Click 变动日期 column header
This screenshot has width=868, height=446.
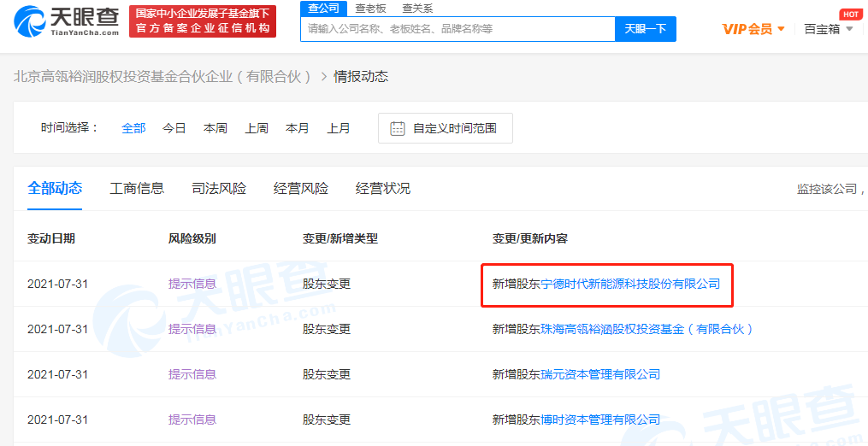click(51, 238)
